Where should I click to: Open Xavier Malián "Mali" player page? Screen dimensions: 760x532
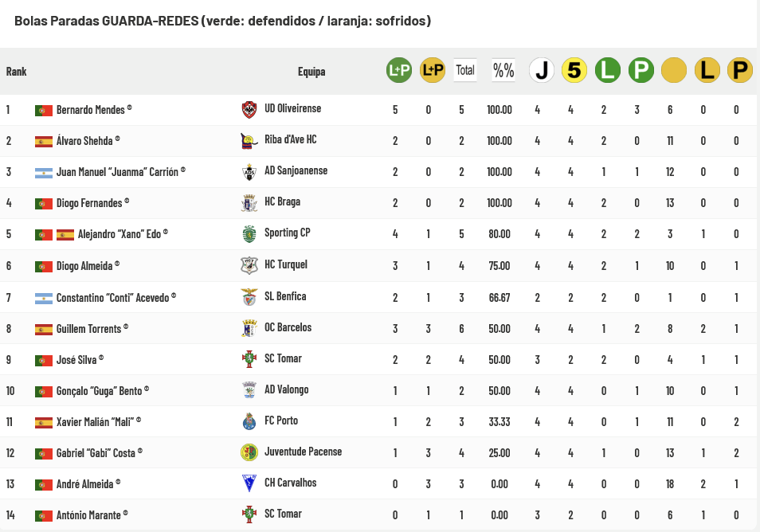point(96,422)
